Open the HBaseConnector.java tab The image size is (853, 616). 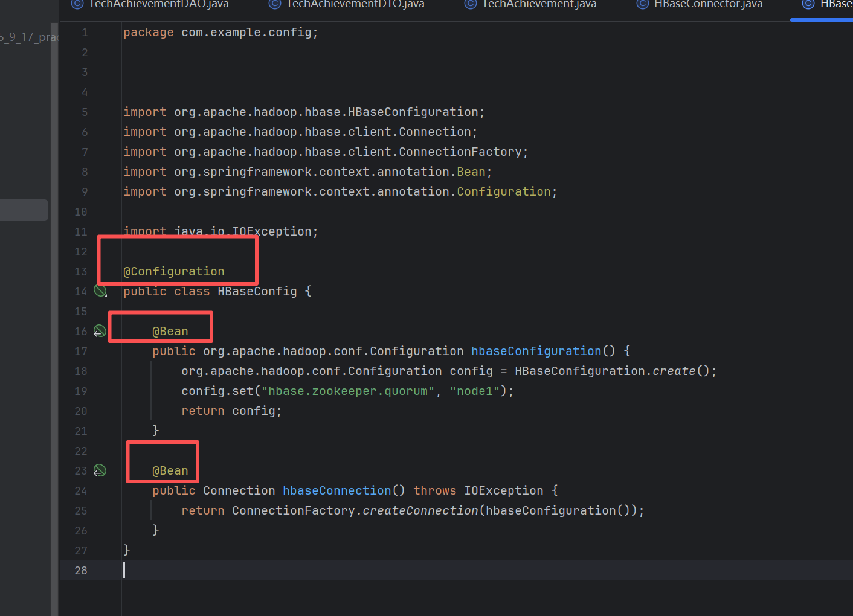click(700, 5)
